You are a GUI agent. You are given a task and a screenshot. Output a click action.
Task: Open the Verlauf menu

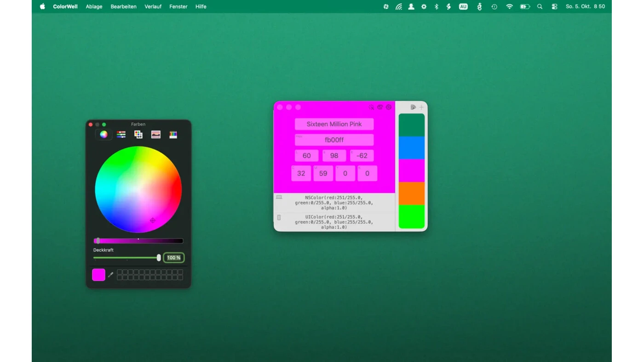pyautogui.click(x=153, y=6)
